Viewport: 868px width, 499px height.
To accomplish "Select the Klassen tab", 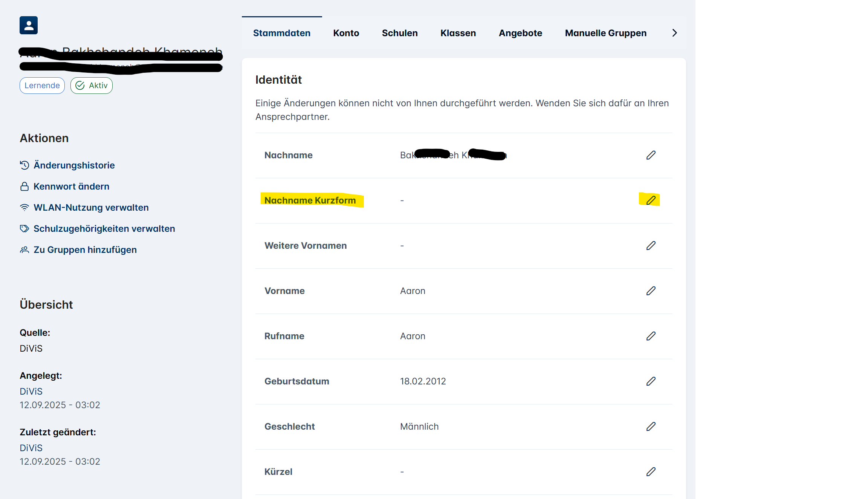I will coord(458,33).
